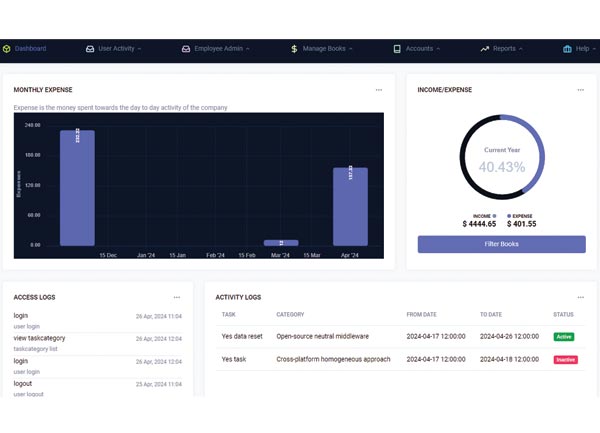Open Activity Logs card options ellipsis
Image resolution: width=600 pixels, height=433 pixels.
pyautogui.click(x=580, y=297)
